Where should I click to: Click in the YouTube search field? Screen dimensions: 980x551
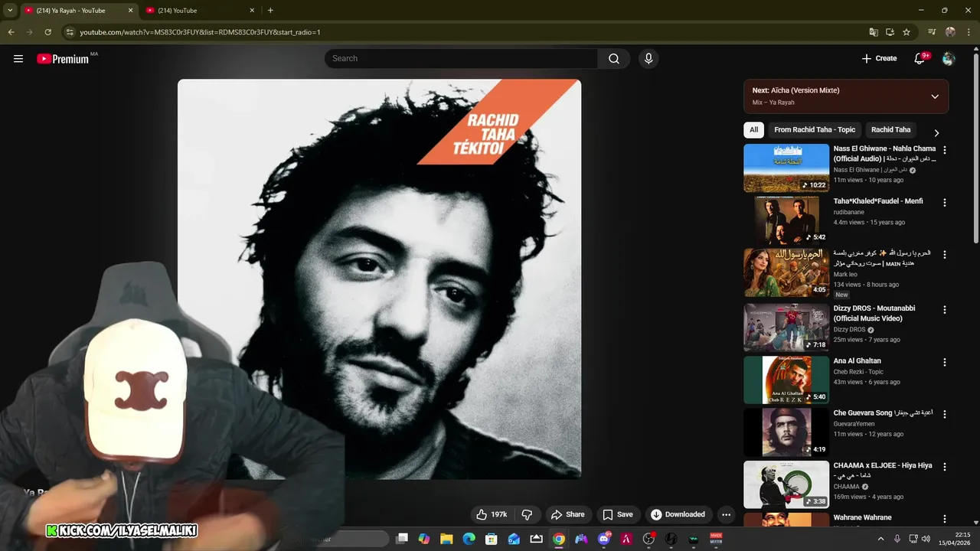[x=461, y=58]
